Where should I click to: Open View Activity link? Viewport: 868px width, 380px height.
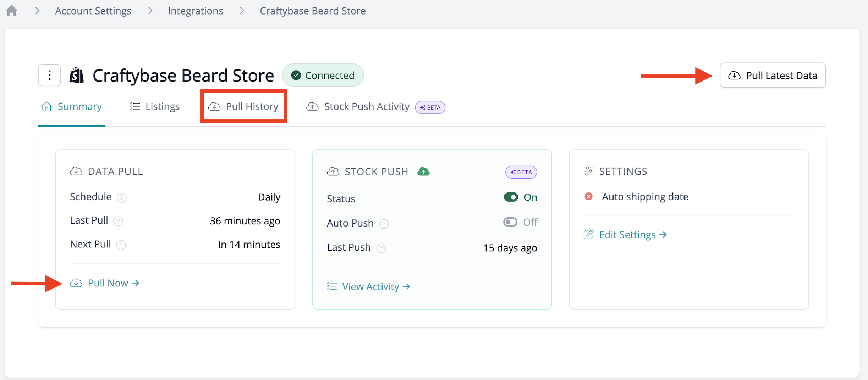369,286
